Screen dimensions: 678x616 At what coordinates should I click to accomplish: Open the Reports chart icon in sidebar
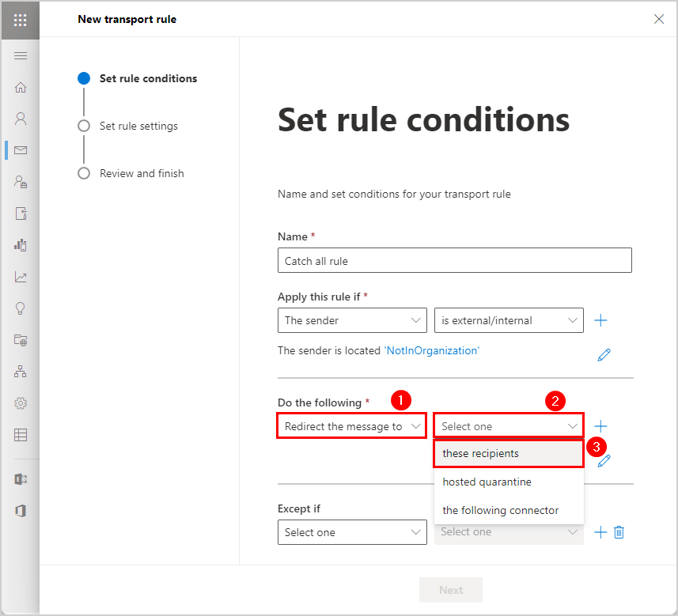tap(21, 277)
